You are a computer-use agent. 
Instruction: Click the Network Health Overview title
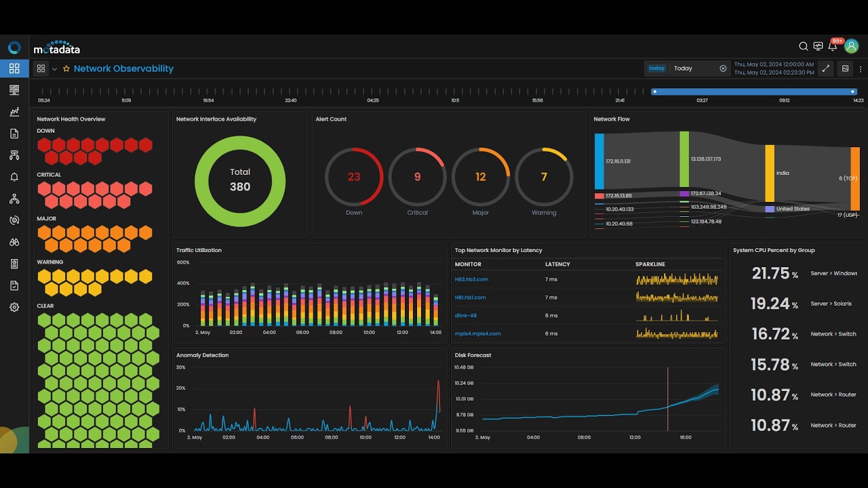pos(71,119)
